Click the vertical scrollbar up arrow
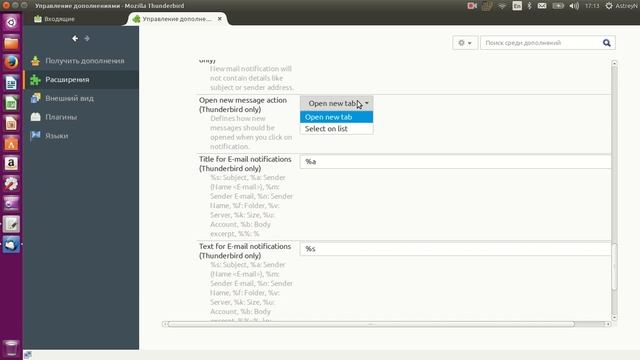Screen dimensions: 640x360 pos(614,63)
